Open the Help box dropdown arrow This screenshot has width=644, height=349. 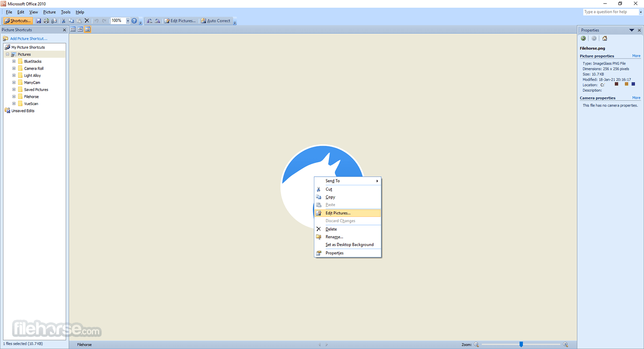click(641, 12)
